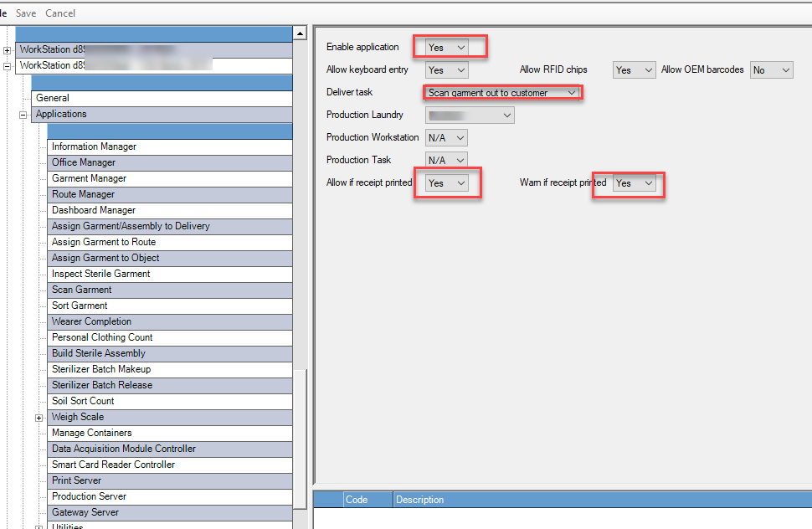
Task: Select Garment Manager from the applications list
Action: (x=89, y=177)
